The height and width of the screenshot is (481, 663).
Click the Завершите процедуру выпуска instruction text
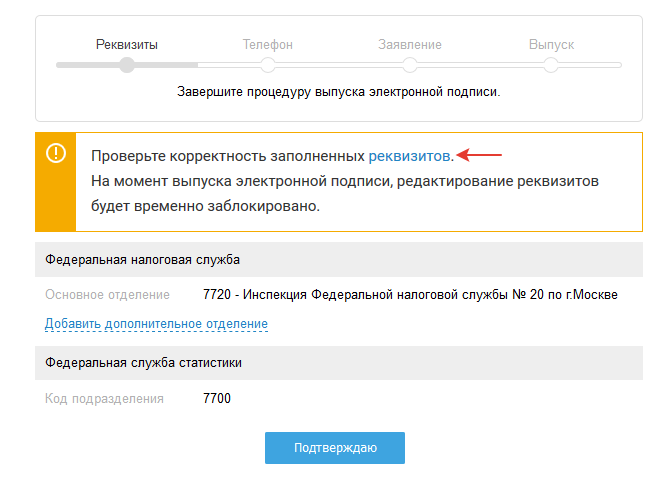pos(338,92)
